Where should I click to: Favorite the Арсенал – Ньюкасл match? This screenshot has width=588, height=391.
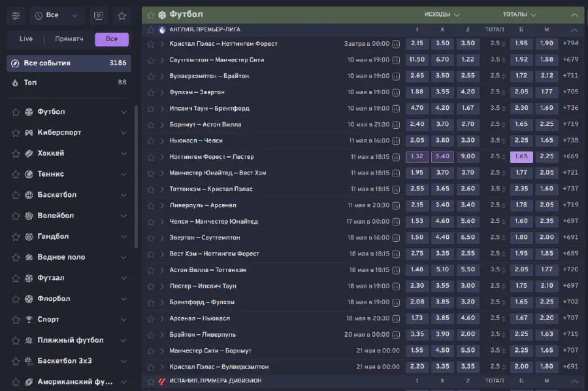pyautogui.click(x=151, y=319)
